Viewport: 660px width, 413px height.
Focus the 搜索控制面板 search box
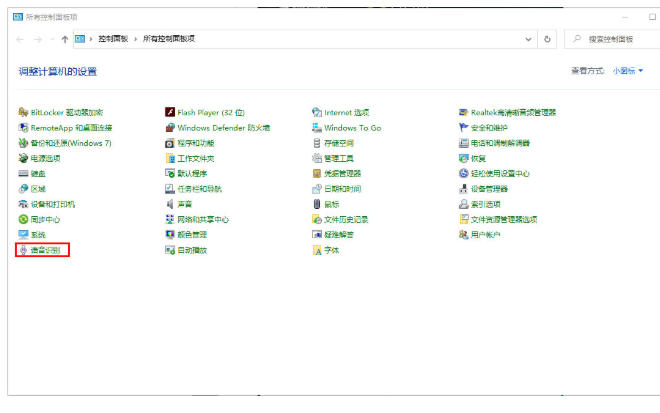[612, 39]
